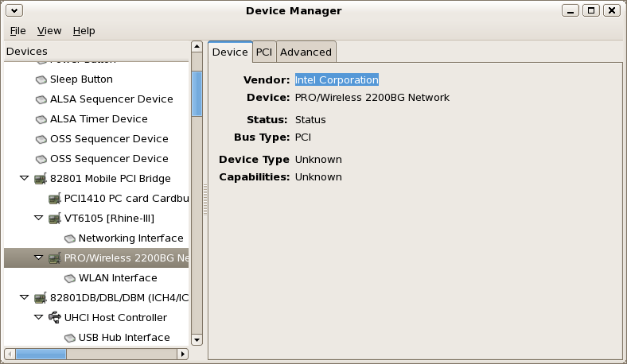Click the device tree scroll down arrow
This screenshot has height=364, width=627.
[x=197, y=339]
